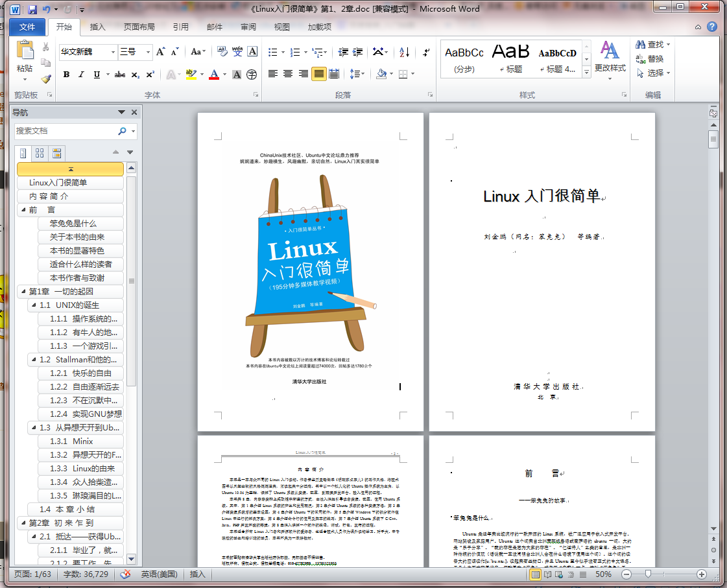Collapse the 第1章 一切的起因 heading

point(23,291)
